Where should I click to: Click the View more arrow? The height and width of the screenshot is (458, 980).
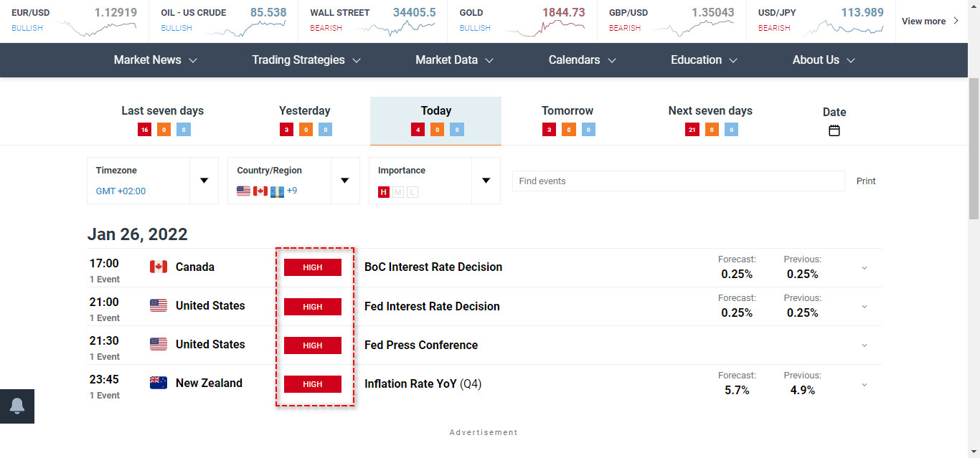coord(956,21)
